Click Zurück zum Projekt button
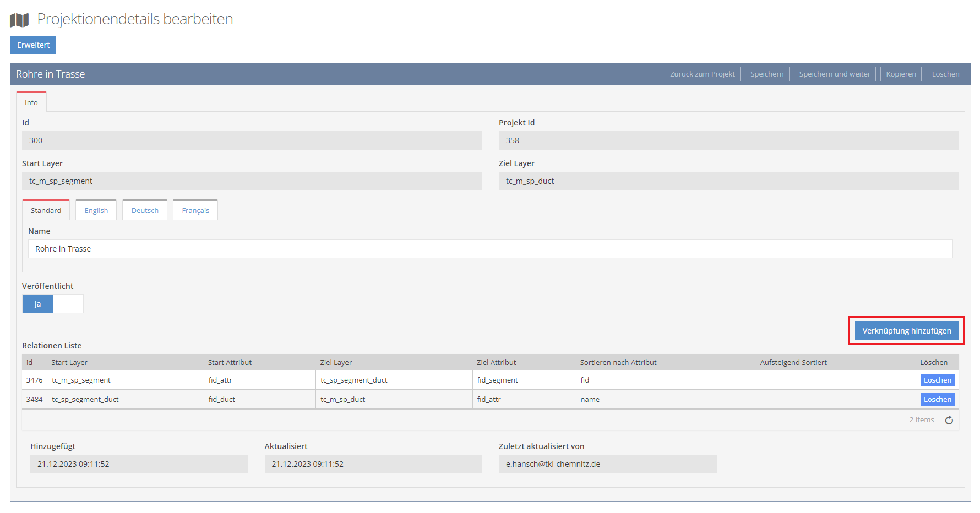Image resolution: width=980 pixels, height=513 pixels. [702, 74]
